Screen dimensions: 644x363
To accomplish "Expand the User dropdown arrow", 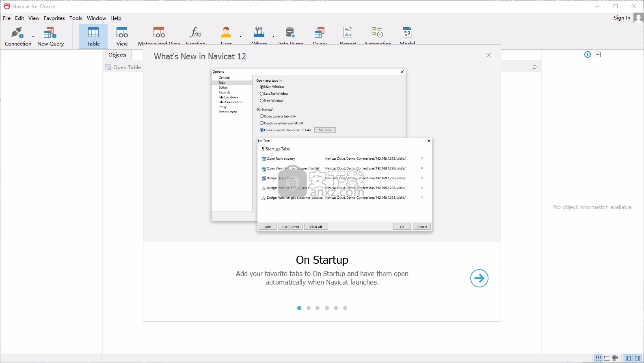I will pyautogui.click(x=240, y=36).
